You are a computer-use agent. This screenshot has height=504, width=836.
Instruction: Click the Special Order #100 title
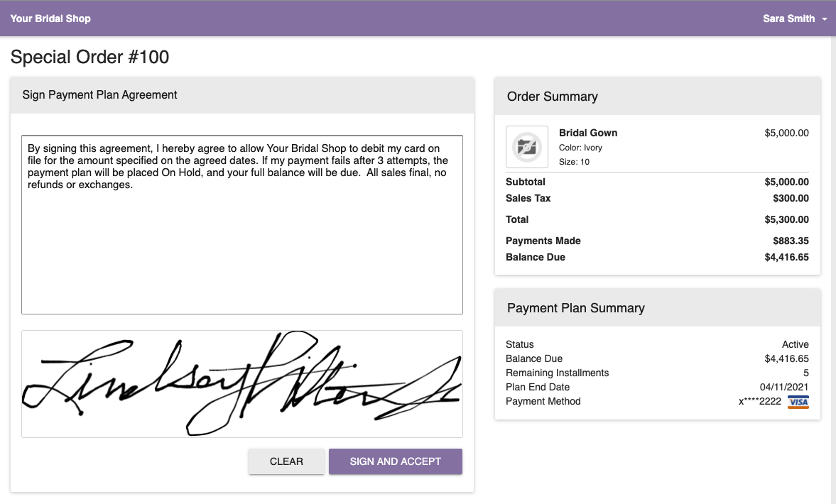(89, 57)
